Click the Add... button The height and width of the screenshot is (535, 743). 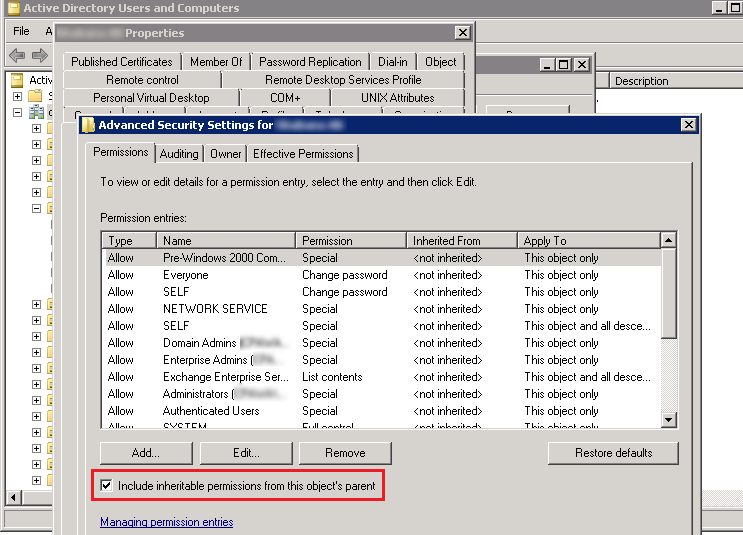[146, 453]
